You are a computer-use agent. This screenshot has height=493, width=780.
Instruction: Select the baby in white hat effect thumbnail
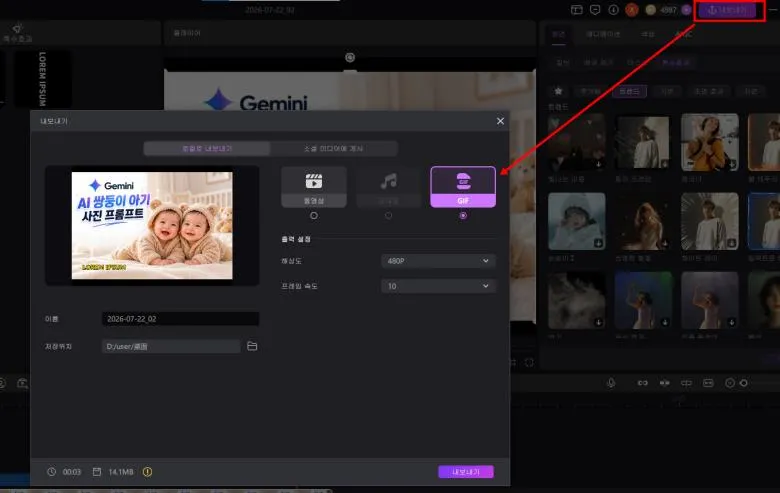point(577,221)
